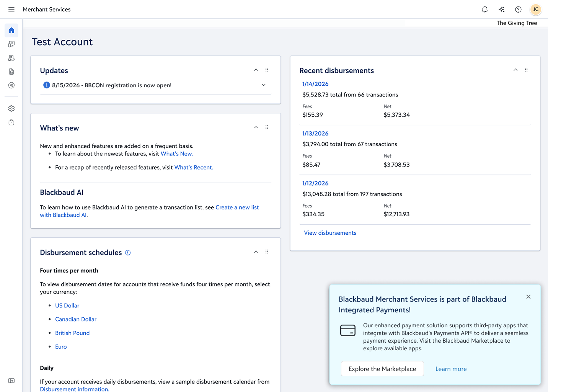Viewport: 561px width, 392px height.
Task: Click the $5,373.34 net amount
Action: point(397,115)
